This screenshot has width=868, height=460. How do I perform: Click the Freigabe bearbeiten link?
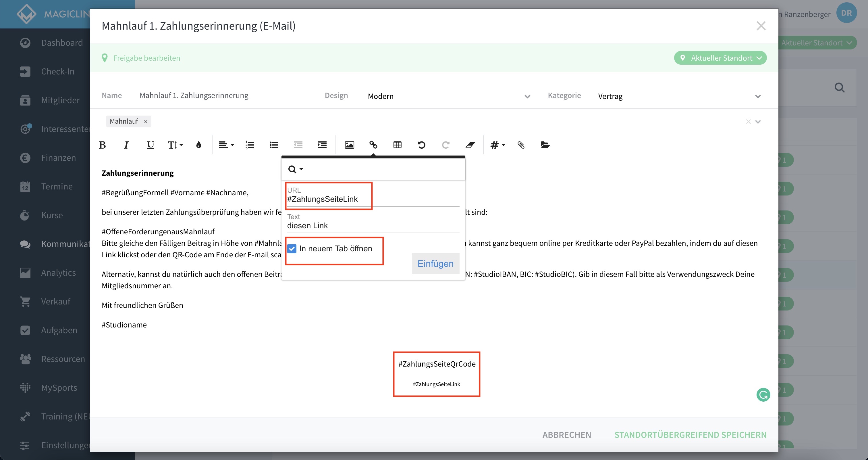146,58
